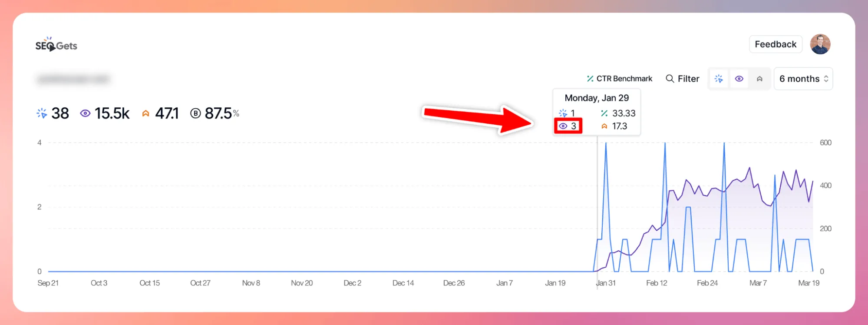Screen dimensions: 868x325
Task: Click tooltip position icon beside 17.3
Action: click(x=604, y=126)
